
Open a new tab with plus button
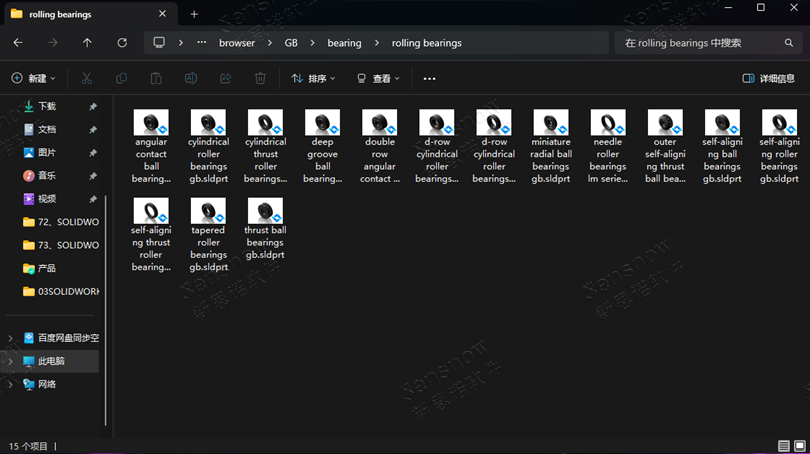[x=194, y=14]
